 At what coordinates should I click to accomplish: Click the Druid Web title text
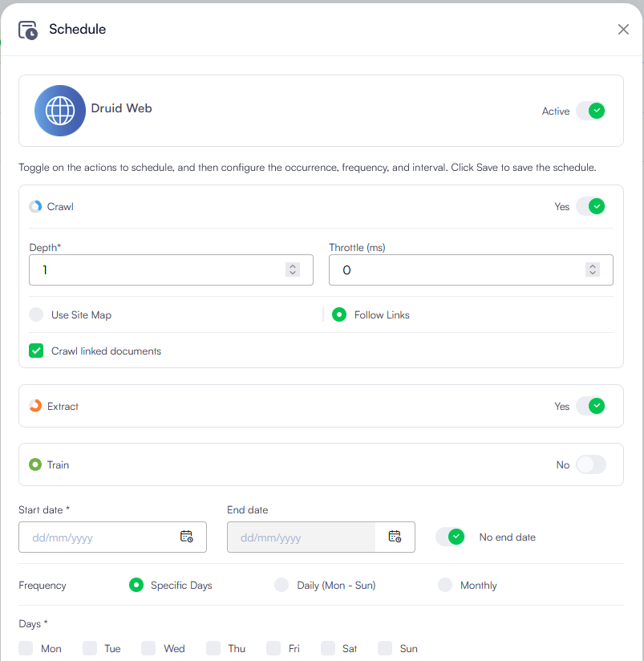(x=121, y=108)
